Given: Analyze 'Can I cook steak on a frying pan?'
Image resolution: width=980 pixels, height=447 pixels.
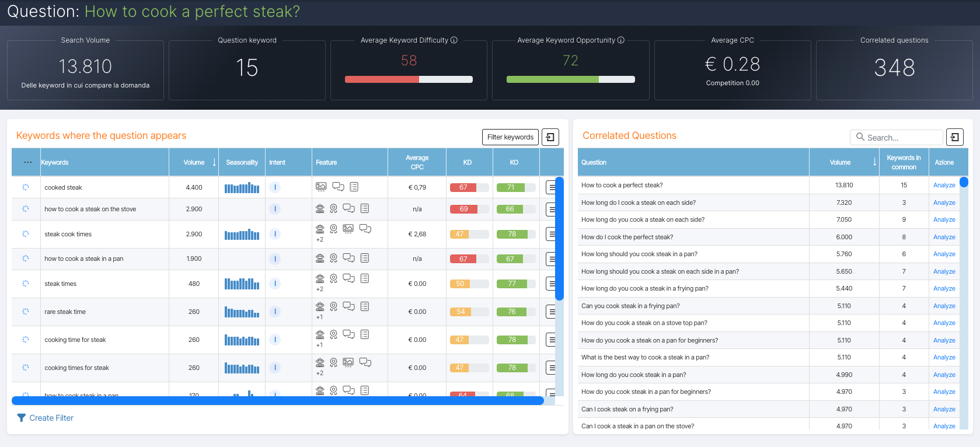Looking at the screenshot, I should tap(944, 409).
